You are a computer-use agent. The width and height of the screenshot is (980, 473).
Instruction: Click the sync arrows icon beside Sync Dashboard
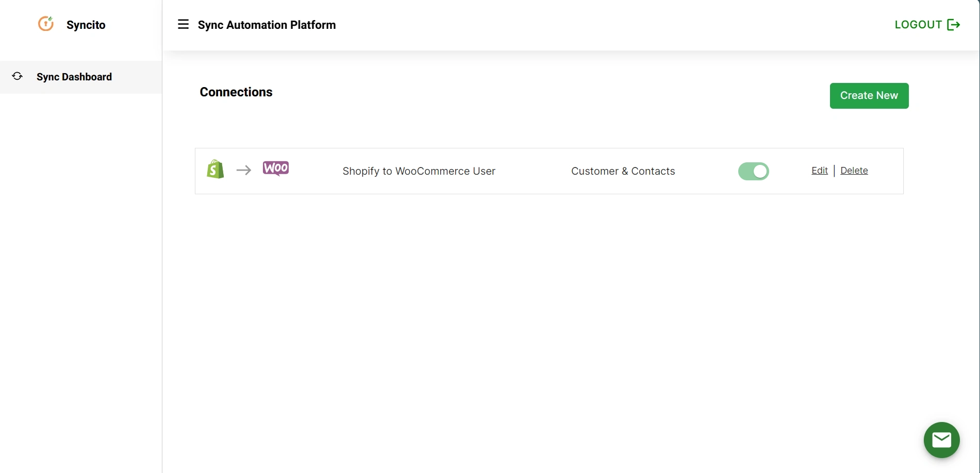tap(17, 76)
